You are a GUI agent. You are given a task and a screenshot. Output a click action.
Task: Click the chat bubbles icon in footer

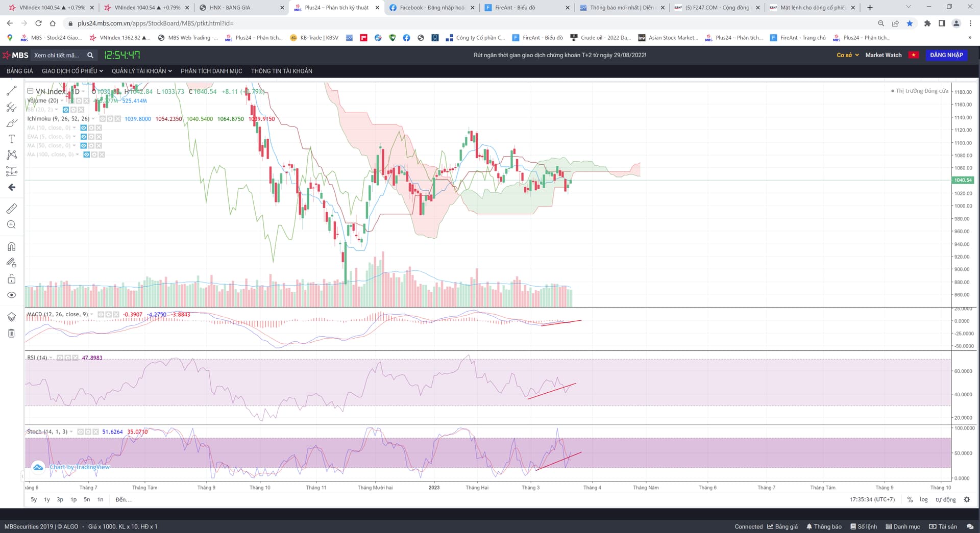(970, 526)
